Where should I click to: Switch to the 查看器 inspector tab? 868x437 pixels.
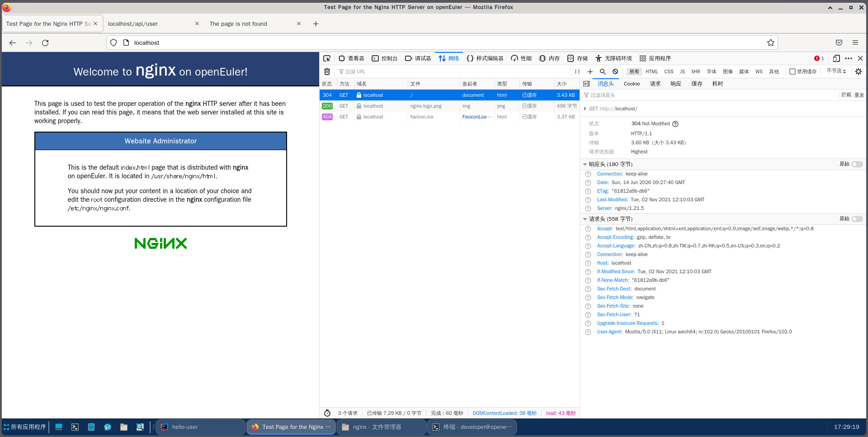click(351, 58)
